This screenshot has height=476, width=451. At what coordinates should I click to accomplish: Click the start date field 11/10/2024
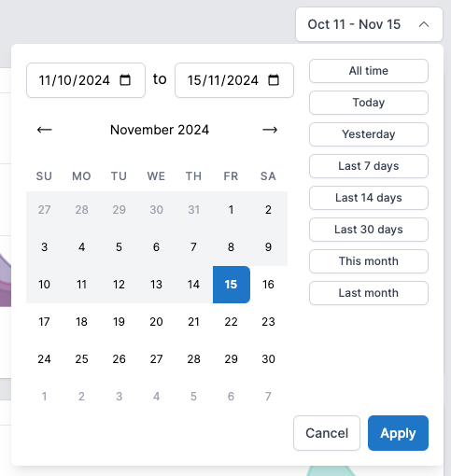pos(86,80)
